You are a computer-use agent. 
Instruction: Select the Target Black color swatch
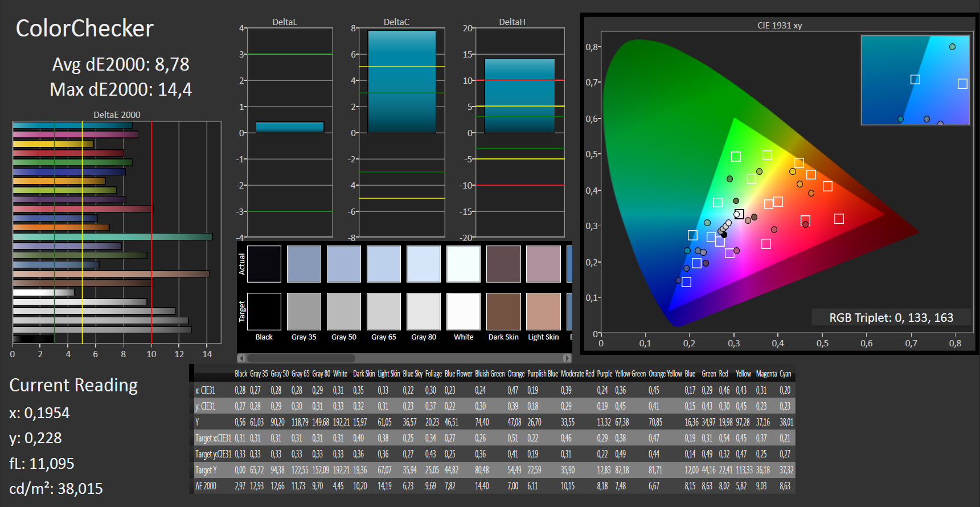tap(264, 312)
